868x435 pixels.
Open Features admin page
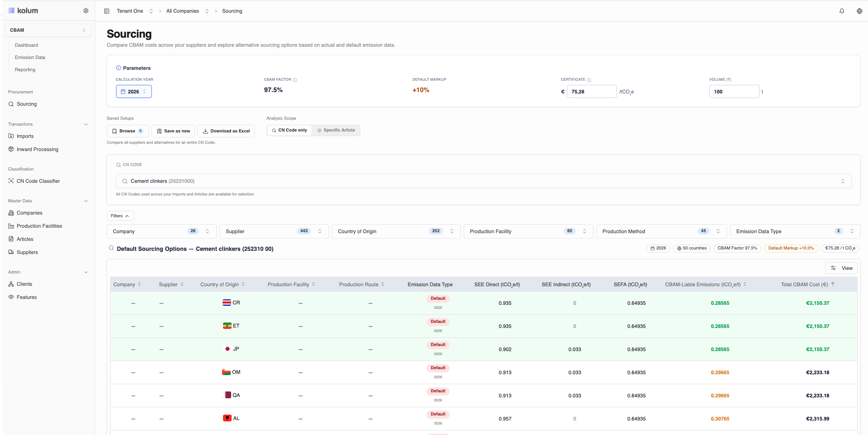pyautogui.click(x=27, y=297)
